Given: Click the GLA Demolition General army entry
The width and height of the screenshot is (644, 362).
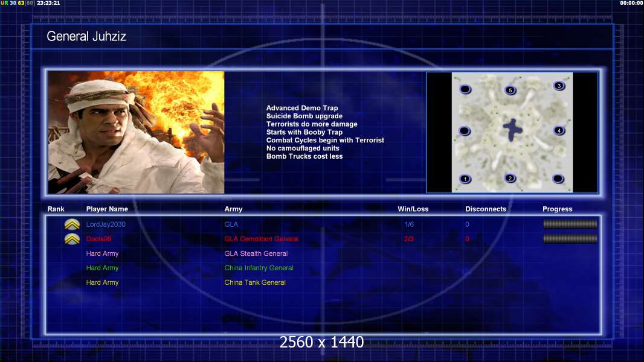Looking at the screenshot, I should tap(261, 239).
